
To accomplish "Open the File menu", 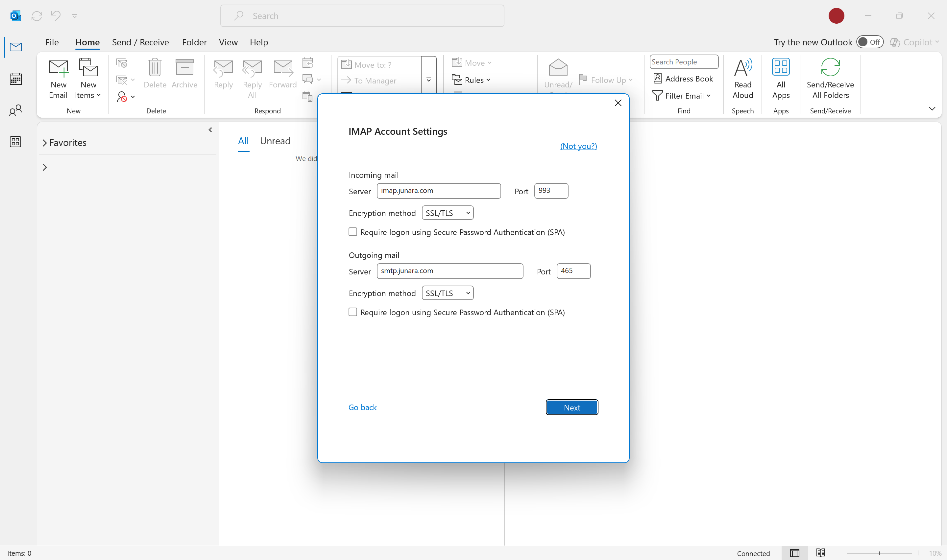I will [x=52, y=42].
